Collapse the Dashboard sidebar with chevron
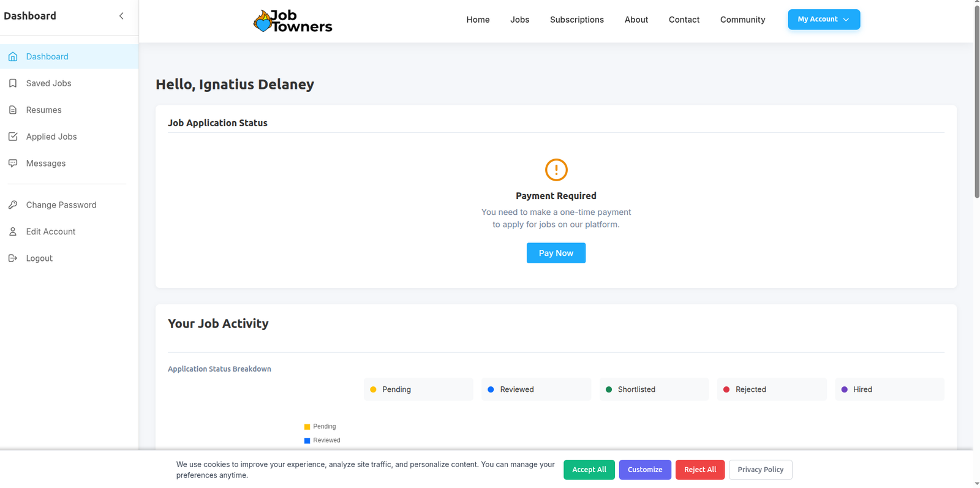The height and width of the screenshot is (488, 980). pos(121,16)
